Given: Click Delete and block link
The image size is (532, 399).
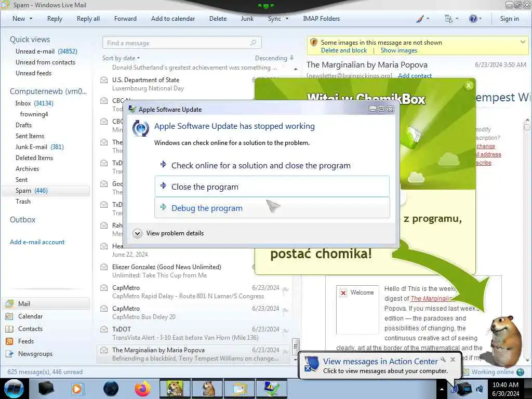Looking at the screenshot, I should tap(344, 50).
